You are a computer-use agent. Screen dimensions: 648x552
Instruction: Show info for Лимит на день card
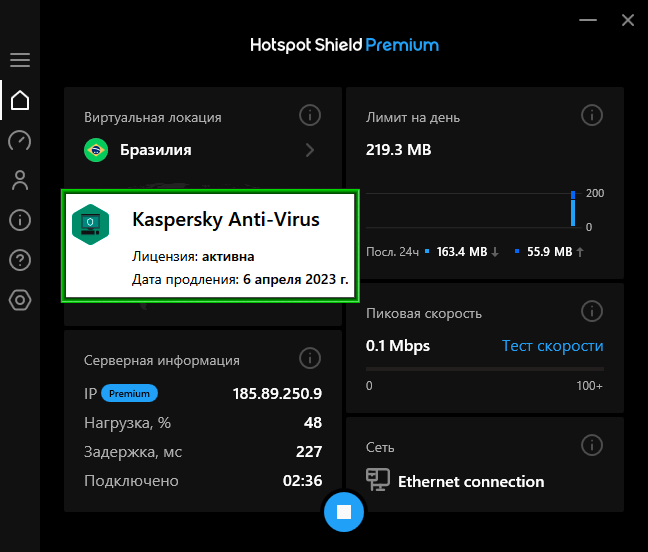point(592,115)
